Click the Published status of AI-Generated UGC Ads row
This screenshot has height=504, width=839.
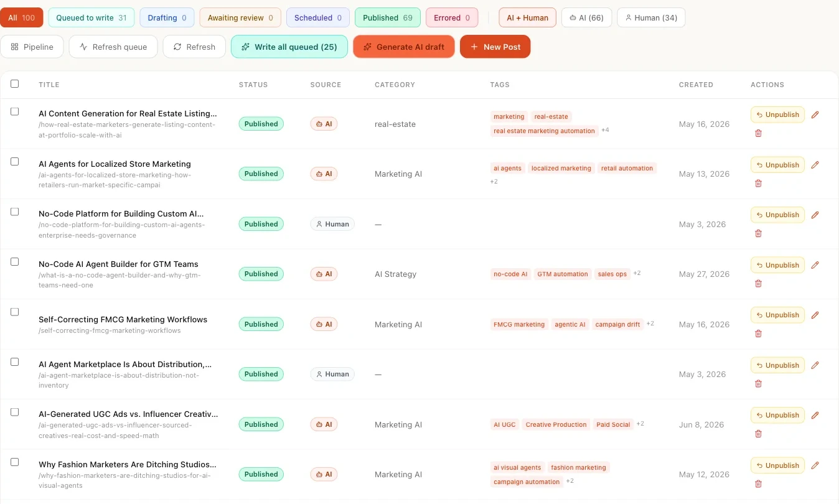(261, 424)
